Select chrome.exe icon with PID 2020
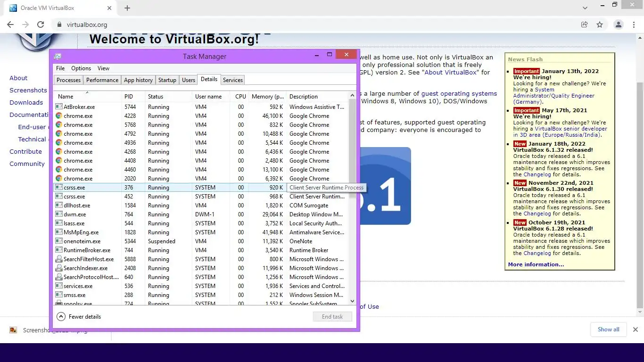The height and width of the screenshot is (362, 644). [x=59, y=179]
